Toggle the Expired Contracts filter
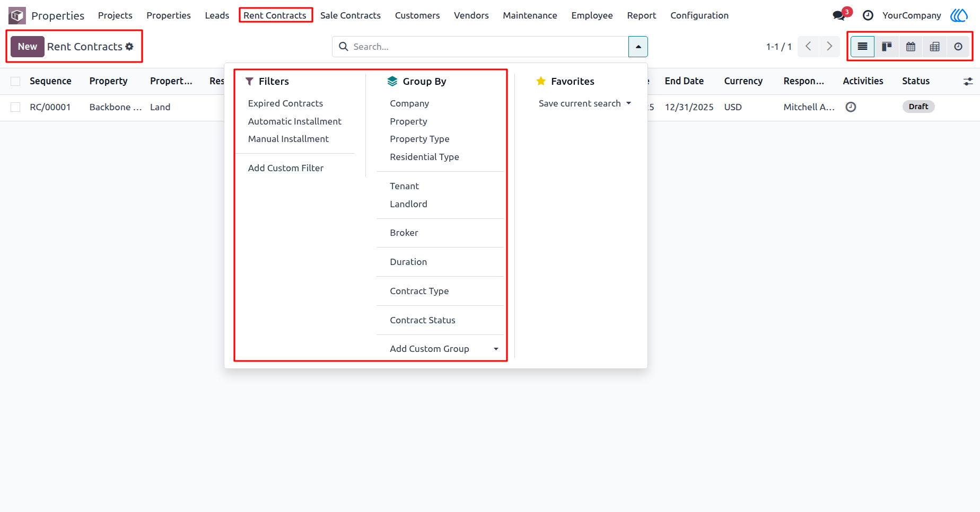 [285, 103]
